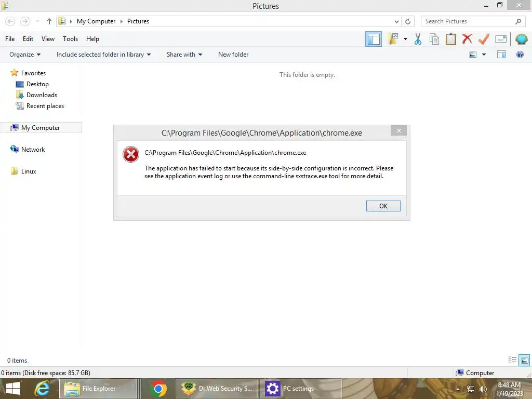Viewport: 532px width, 399px height.
Task: Click the 0 items text in details pane
Action: (x=17, y=361)
